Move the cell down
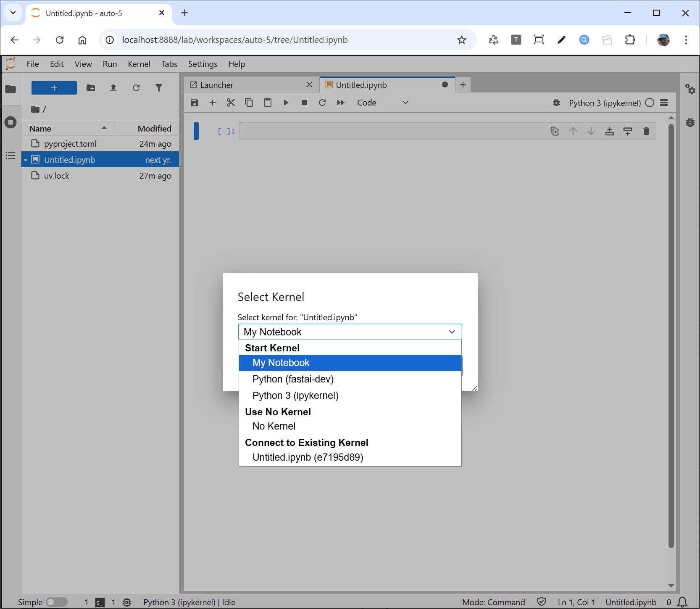Image resolution: width=700 pixels, height=609 pixels. pyautogui.click(x=591, y=132)
